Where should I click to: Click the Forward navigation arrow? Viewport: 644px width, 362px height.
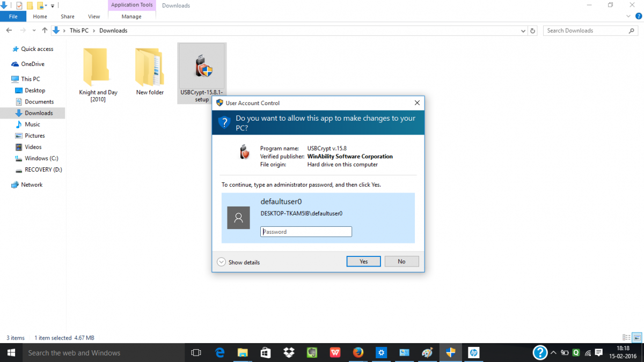point(22,31)
